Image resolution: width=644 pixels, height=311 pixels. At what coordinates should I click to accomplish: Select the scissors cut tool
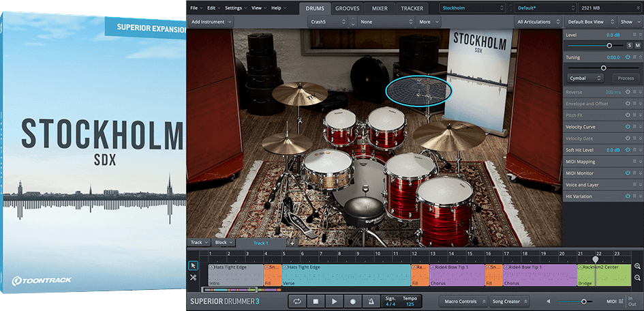point(193,278)
